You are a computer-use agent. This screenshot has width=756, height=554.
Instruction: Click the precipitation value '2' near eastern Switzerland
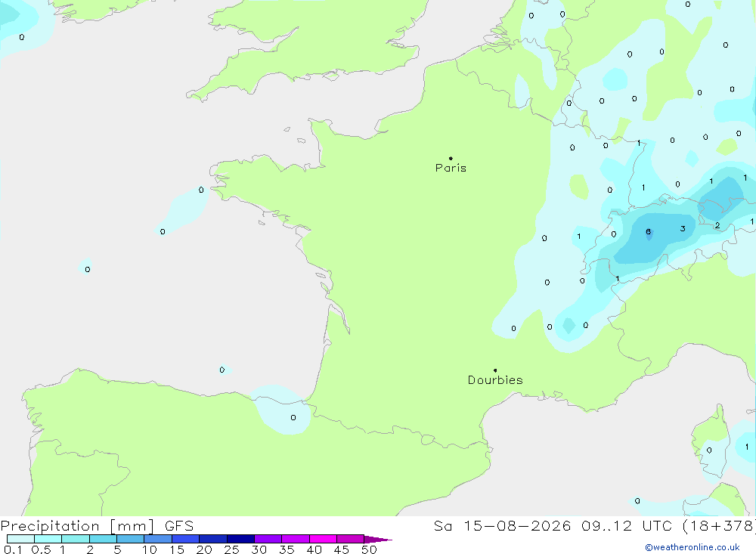pos(717,225)
